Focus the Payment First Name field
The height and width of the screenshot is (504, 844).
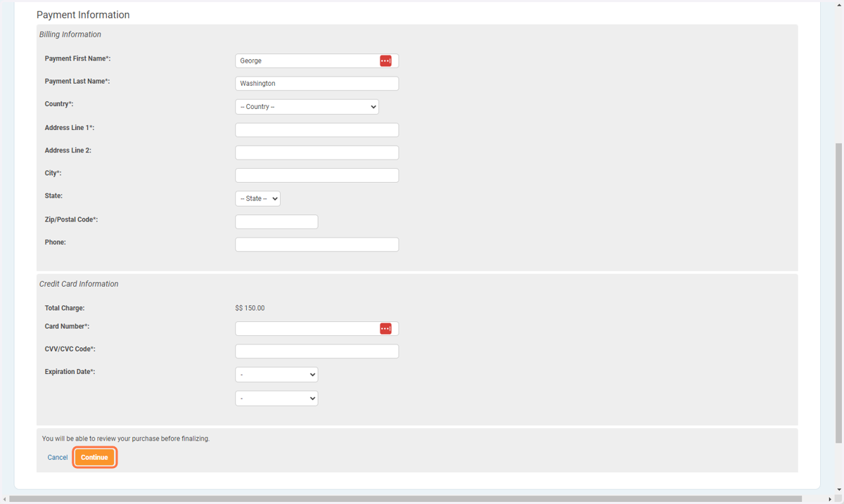[x=317, y=61]
